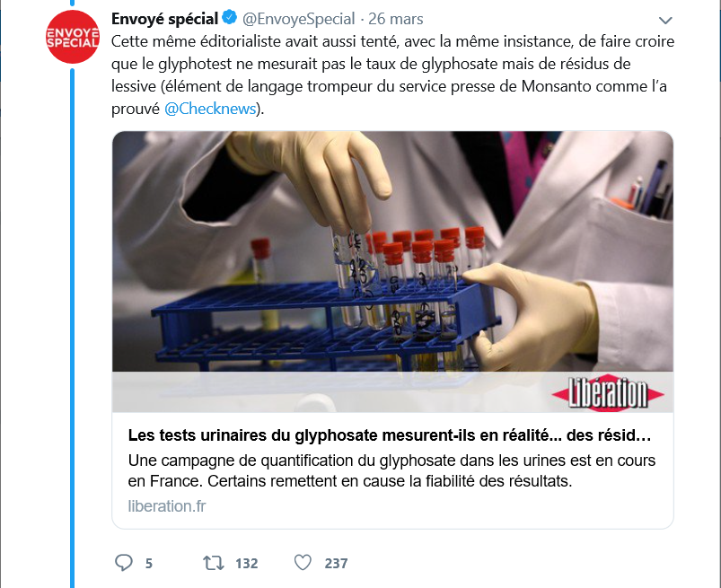Click the article description text

391,470
